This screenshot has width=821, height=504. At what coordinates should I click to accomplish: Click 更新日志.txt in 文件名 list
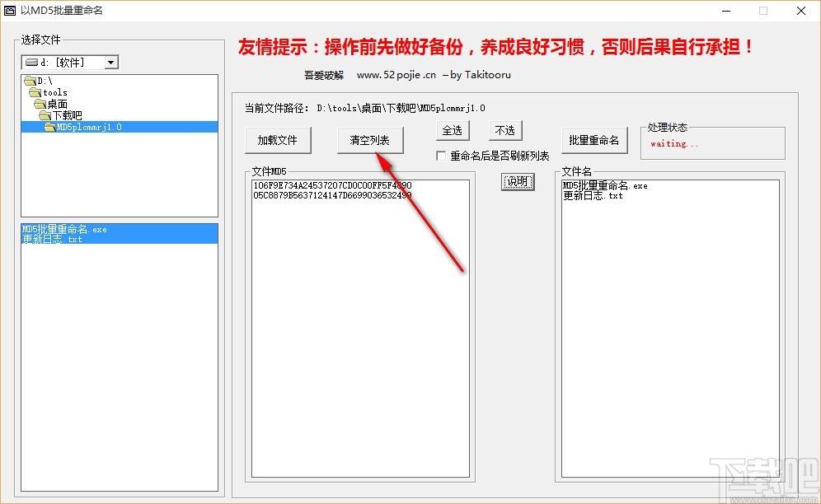coord(593,196)
